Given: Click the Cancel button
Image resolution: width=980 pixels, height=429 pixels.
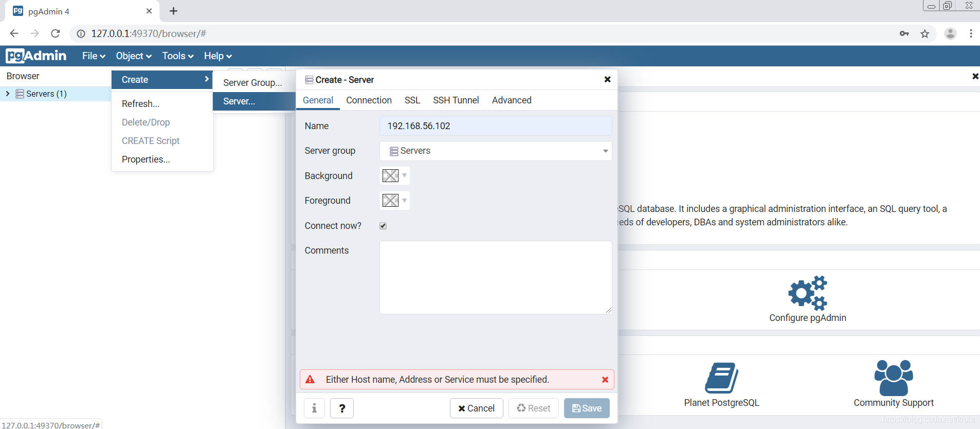Looking at the screenshot, I should (476, 408).
